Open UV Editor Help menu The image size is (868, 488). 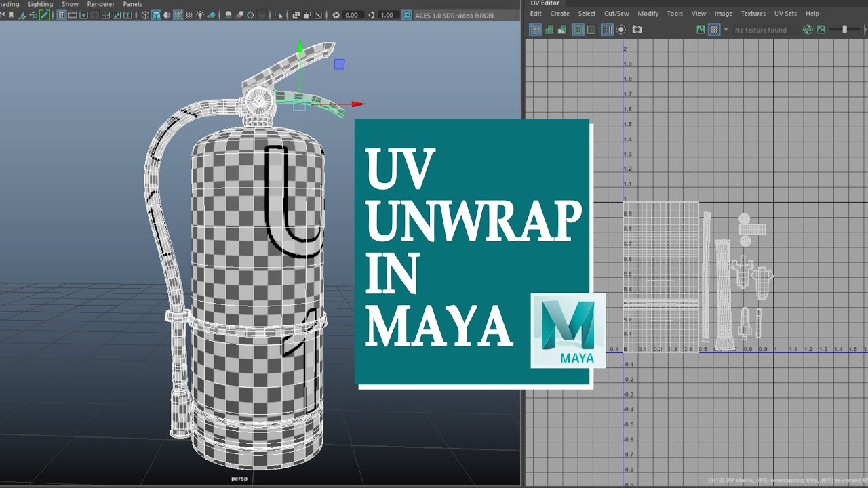812,14
